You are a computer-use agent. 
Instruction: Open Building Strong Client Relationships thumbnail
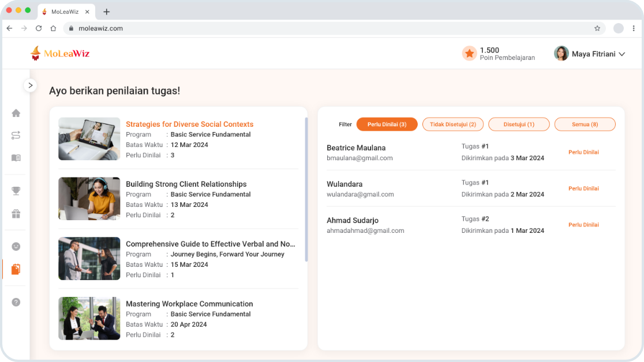coord(89,199)
